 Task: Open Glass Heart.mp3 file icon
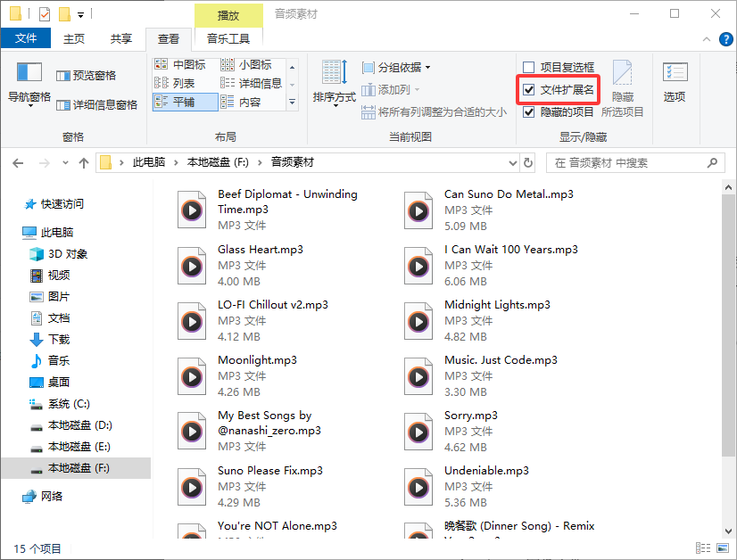192,266
